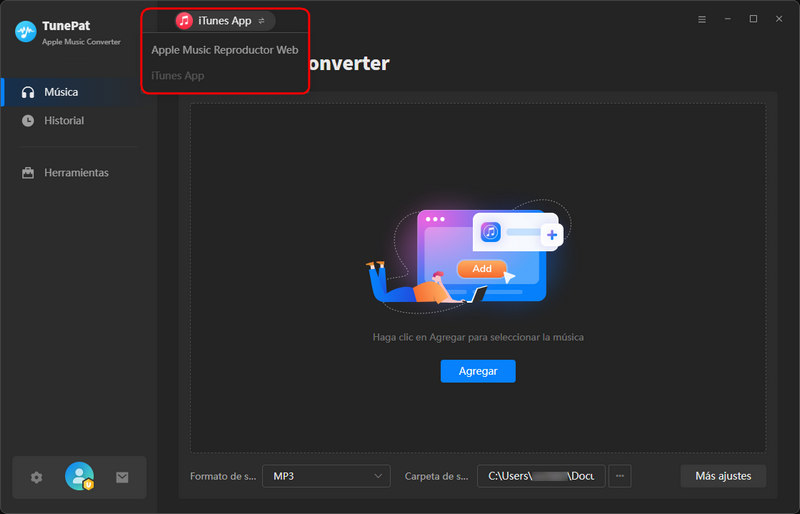This screenshot has width=800, height=514.
Task: Open the settings gear icon
Action: point(37,478)
